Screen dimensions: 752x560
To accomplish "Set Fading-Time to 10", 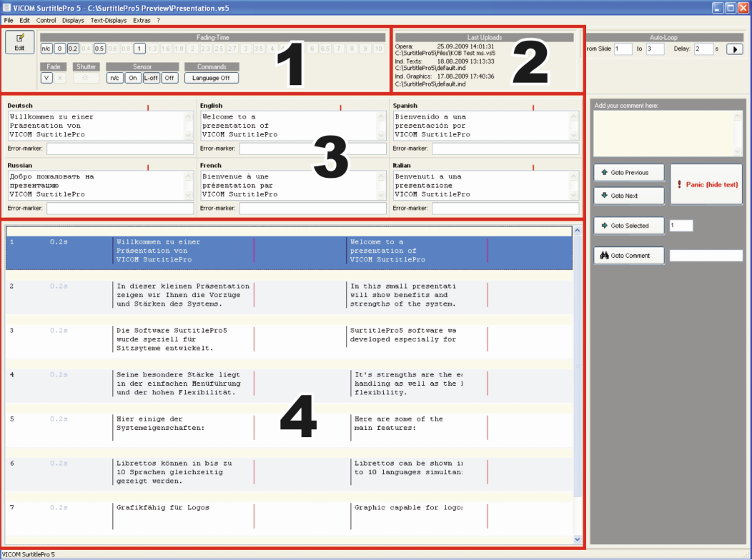I will tap(378, 49).
